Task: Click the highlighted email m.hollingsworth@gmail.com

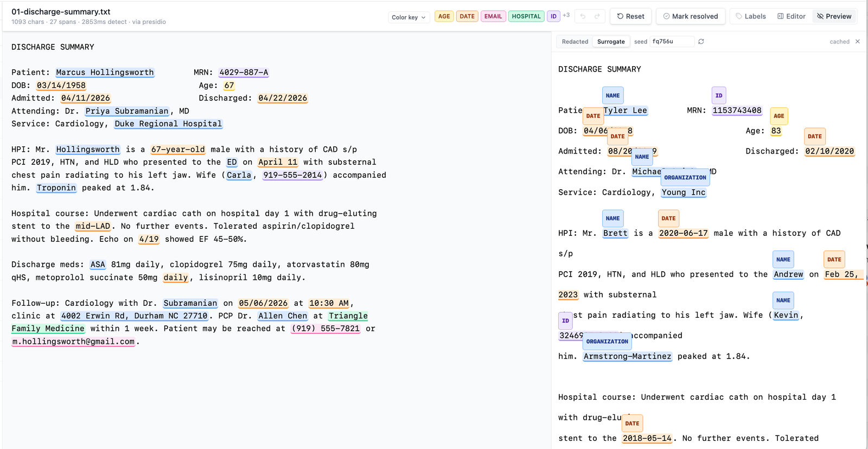Action: 73,342
